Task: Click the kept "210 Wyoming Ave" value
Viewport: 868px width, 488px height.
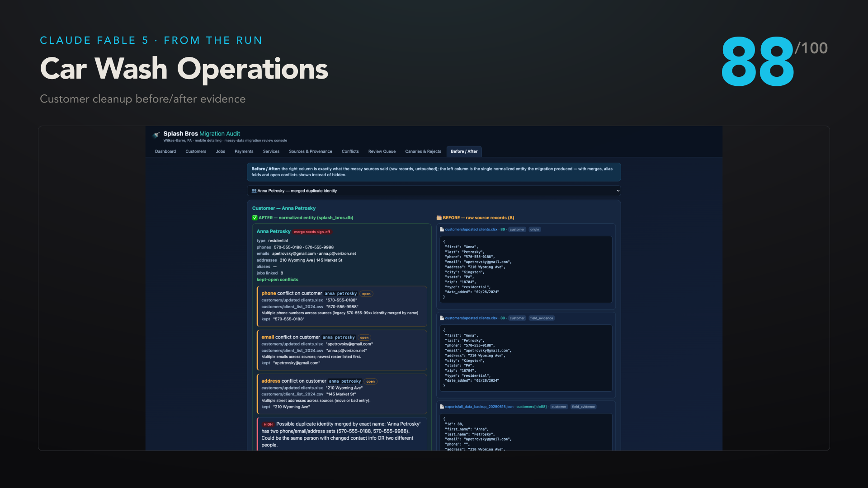Action: tap(292, 407)
